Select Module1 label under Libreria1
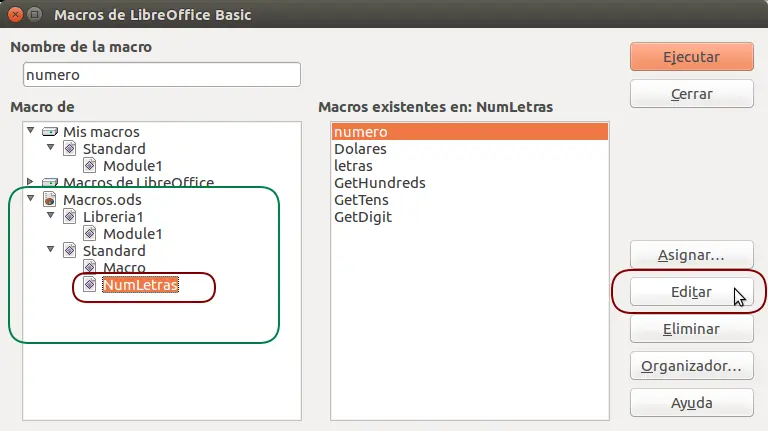The height and width of the screenshot is (431, 768). pos(133,234)
